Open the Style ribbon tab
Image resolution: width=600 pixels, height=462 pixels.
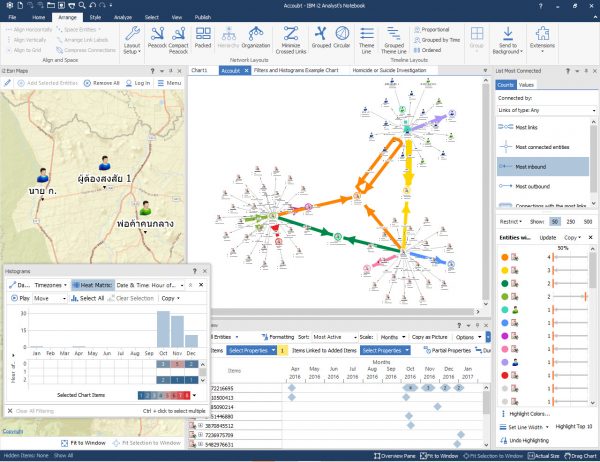point(95,17)
